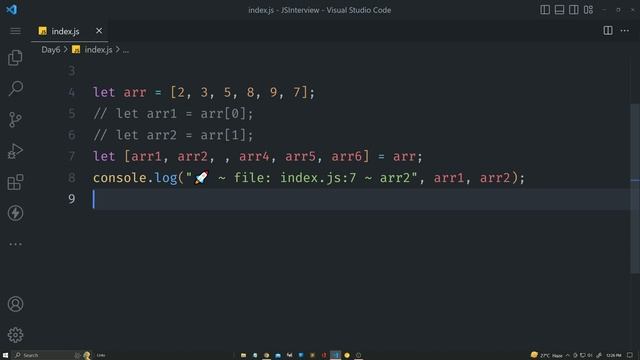This screenshot has width=640, height=360.
Task: Split the editor to the right
Action: tap(608, 31)
